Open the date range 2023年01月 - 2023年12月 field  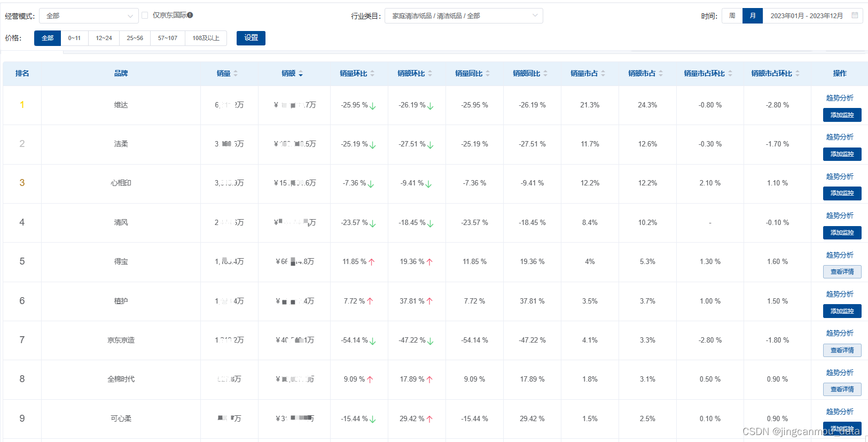click(813, 16)
